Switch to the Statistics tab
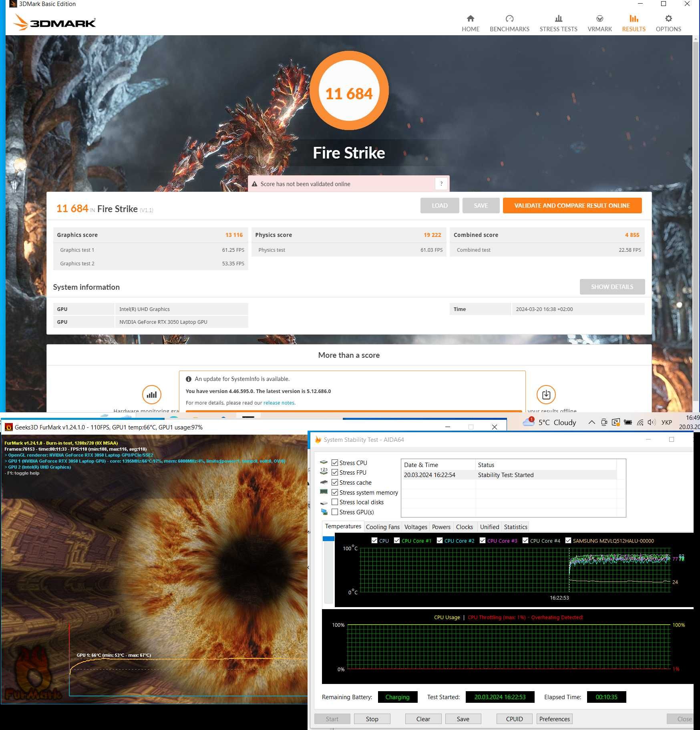700x730 pixels. pyautogui.click(x=515, y=527)
